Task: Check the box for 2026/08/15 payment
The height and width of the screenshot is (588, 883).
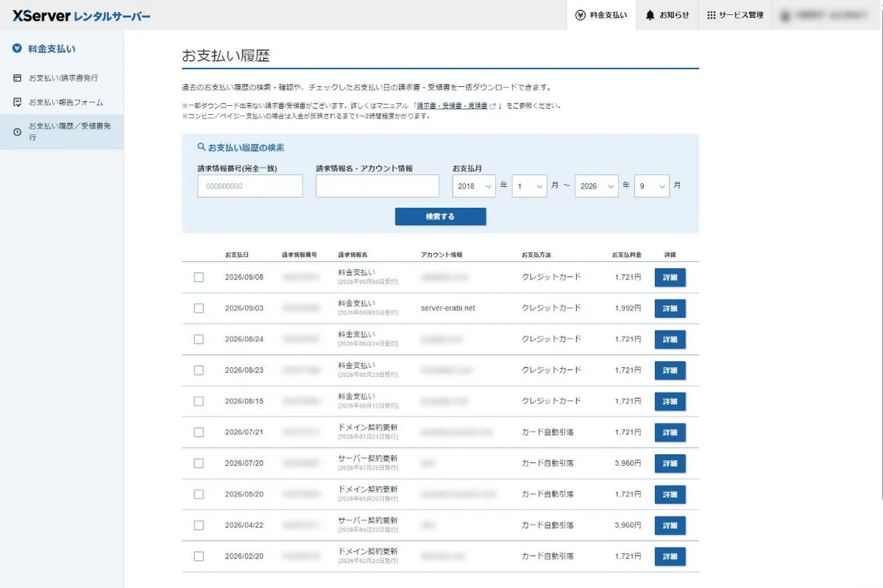Action: [199, 401]
